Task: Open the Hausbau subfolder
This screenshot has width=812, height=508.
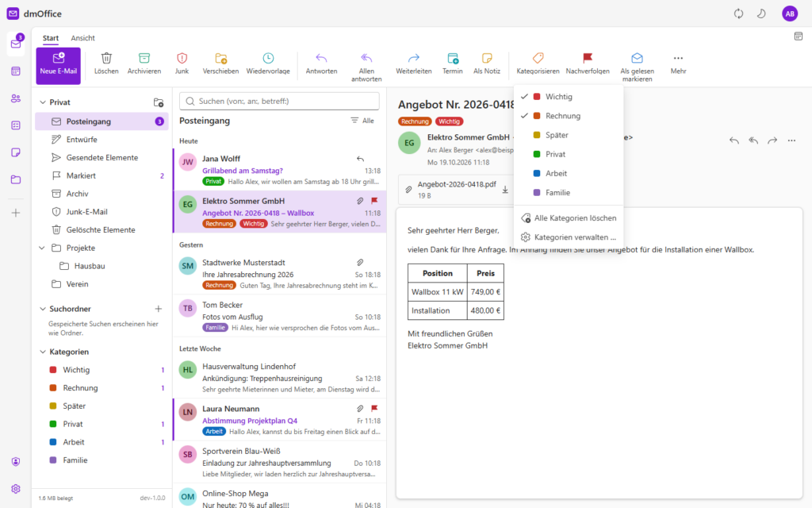Action: click(x=101, y=266)
